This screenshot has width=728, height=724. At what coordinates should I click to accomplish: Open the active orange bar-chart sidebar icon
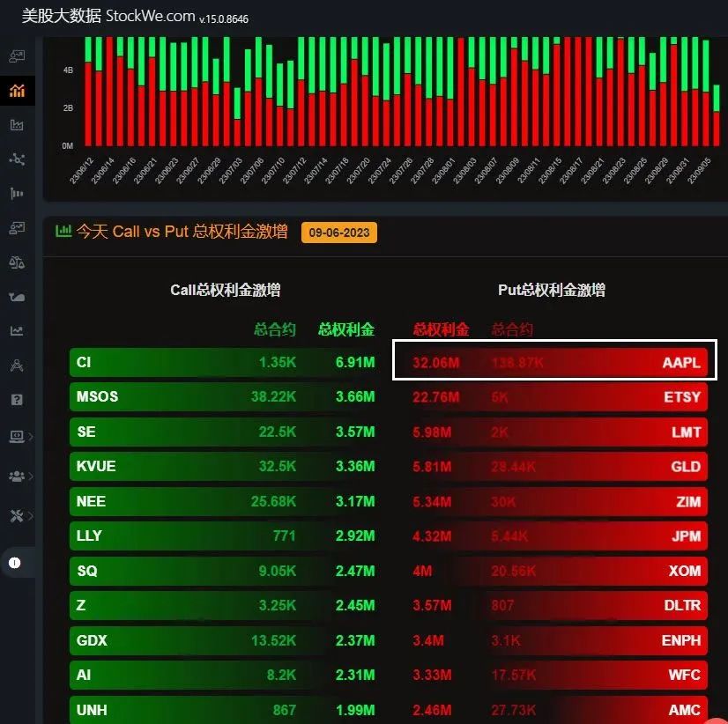[x=17, y=90]
